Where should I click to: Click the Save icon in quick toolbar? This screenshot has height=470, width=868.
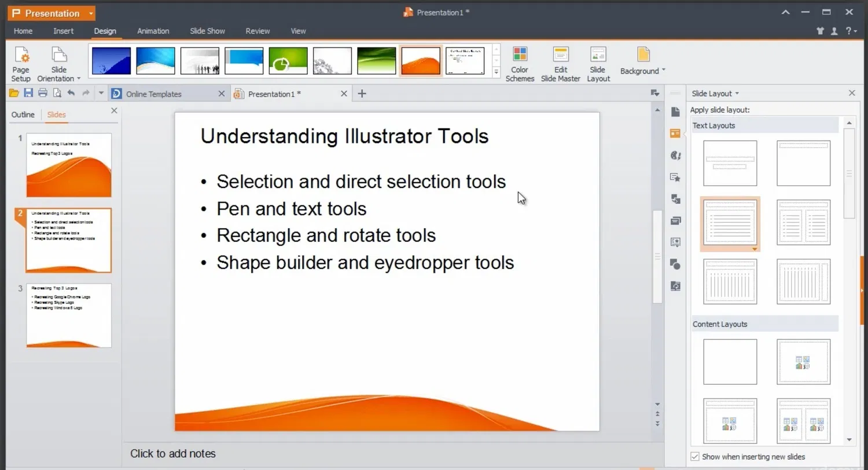(28, 93)
